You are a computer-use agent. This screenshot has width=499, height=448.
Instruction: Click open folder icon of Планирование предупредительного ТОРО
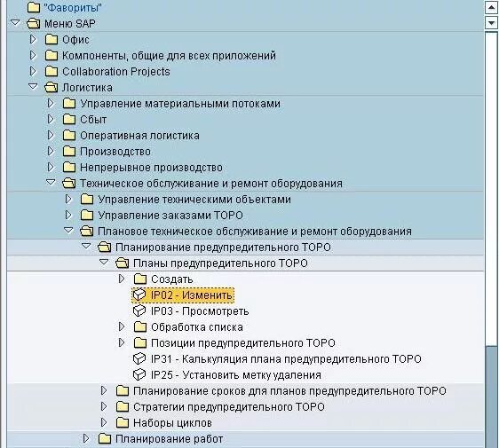coord(105,247)
